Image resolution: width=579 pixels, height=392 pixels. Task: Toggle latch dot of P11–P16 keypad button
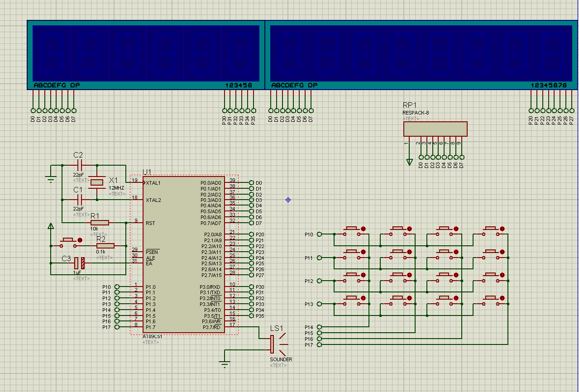(x=456, y=252)
